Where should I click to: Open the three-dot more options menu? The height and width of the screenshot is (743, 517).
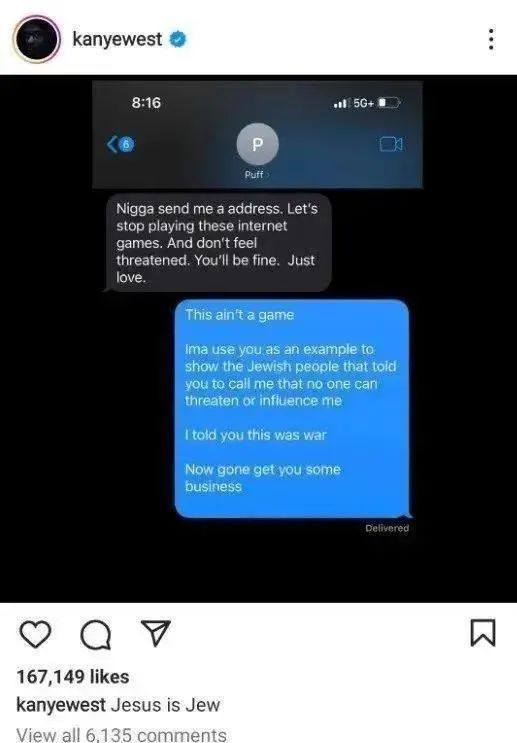(x=491, y=39)
